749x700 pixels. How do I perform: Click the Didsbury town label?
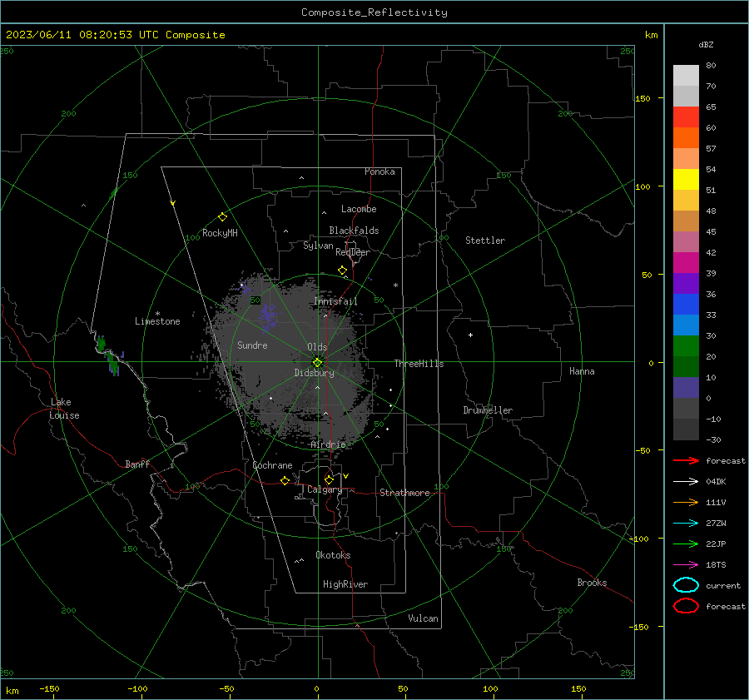(314, 373)
